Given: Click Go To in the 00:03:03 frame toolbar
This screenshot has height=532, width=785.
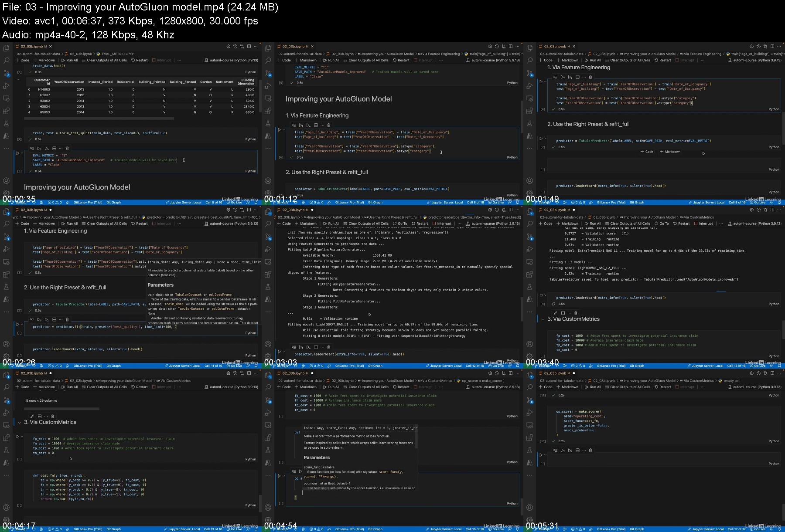Looking at the screenshot, I should coord(399,224).
